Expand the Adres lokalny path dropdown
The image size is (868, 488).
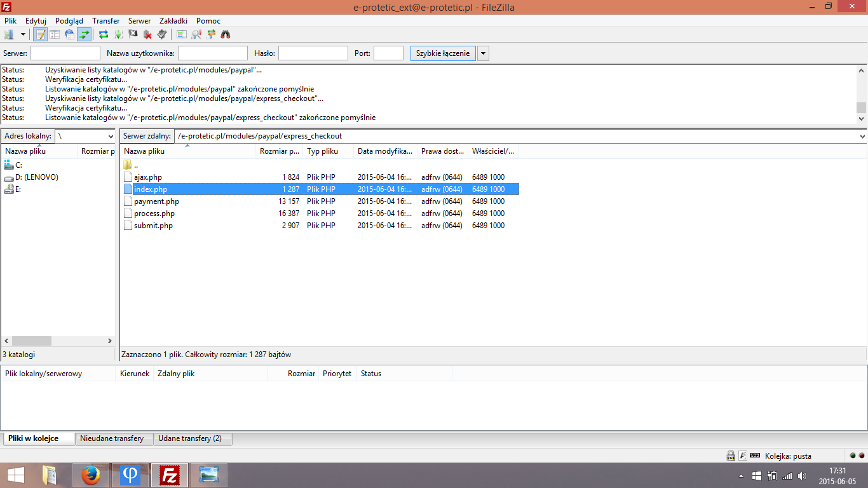pos(111,136)
